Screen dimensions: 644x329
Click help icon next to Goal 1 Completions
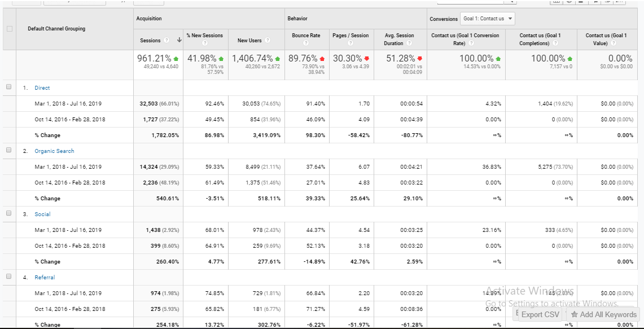556,43
